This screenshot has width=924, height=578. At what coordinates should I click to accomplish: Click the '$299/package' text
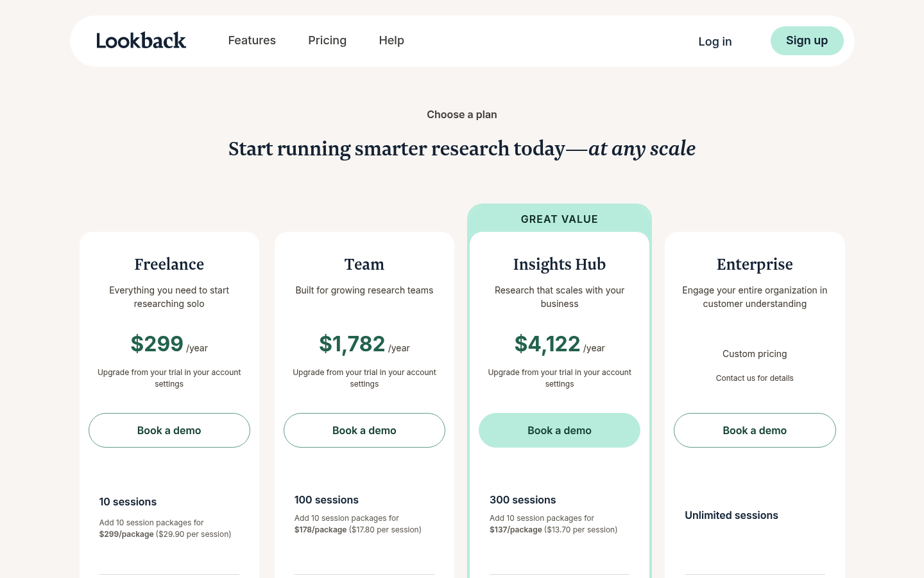[126, 534]
